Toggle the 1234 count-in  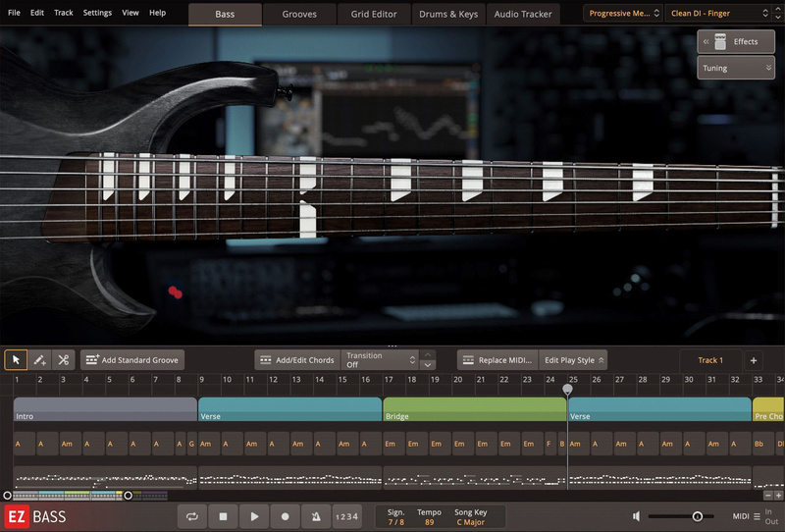point(347,516)
